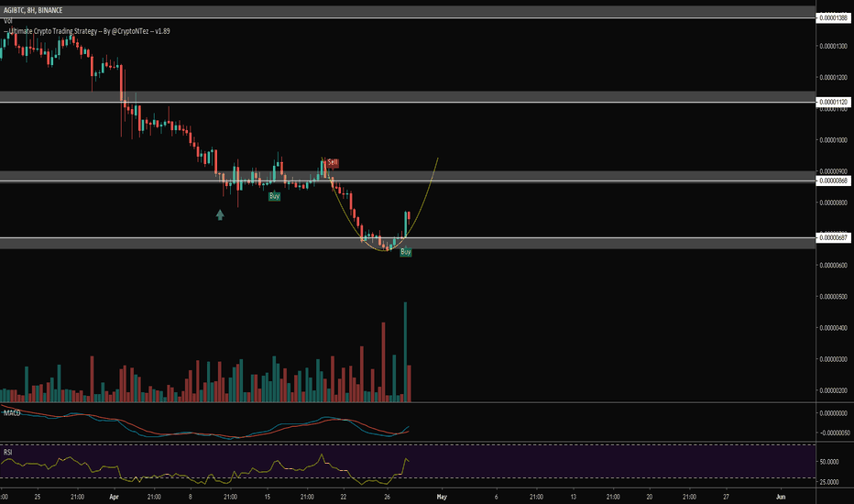Click the 0.00001000 price axis value
The height and width of the screenshot is (504, 854).
(x=833, y=140)
